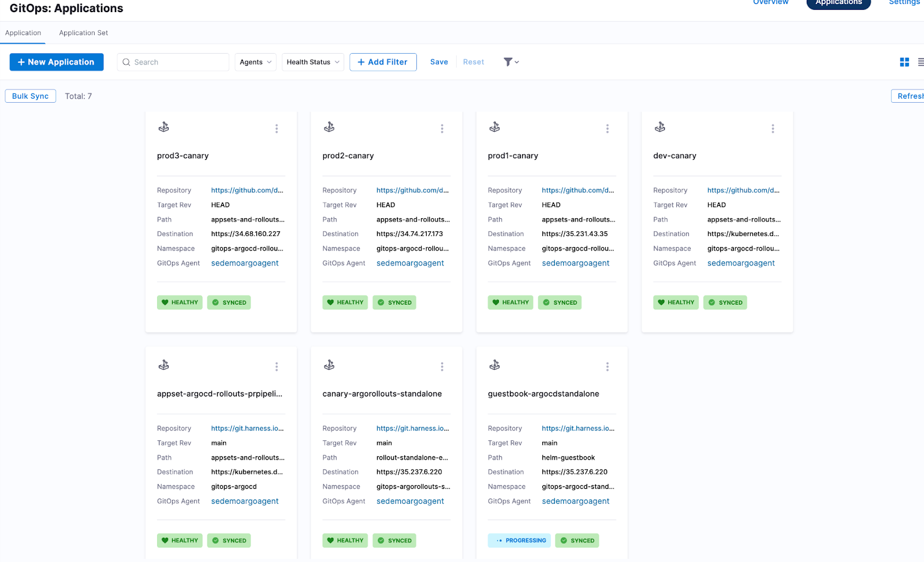Click the Argo icon on prod3-canary card
Image resolution: width=924 pixels, height=562 pixels.
(x=164, y=127)
